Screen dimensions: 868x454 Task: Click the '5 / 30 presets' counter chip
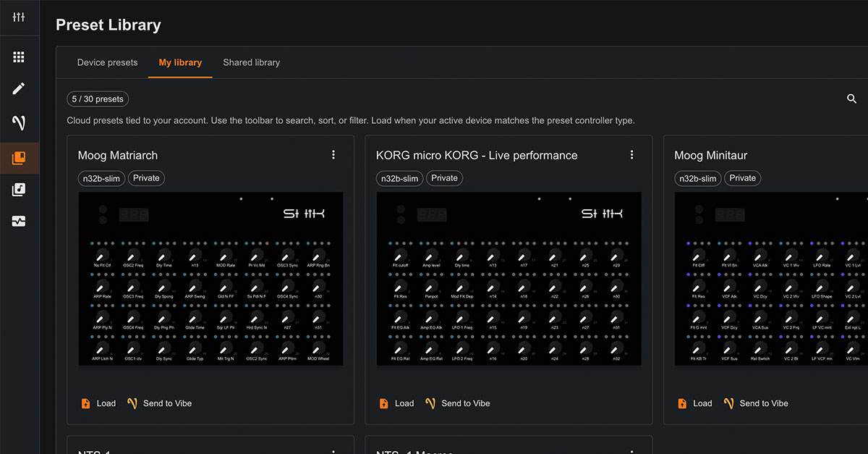coord(98,99)
